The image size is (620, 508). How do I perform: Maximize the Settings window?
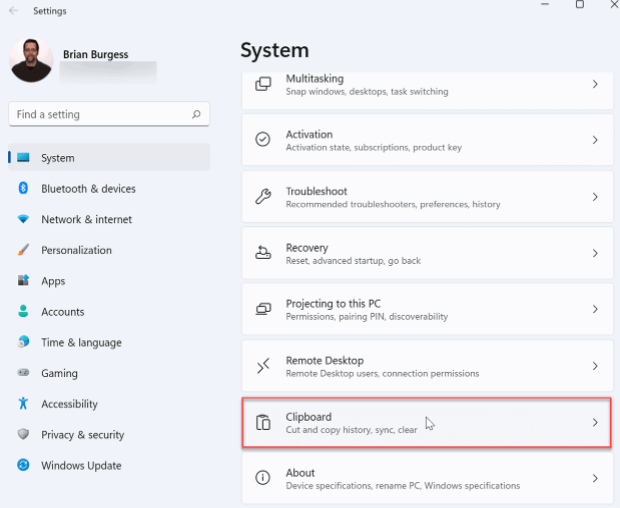click(x=580, y=4)
